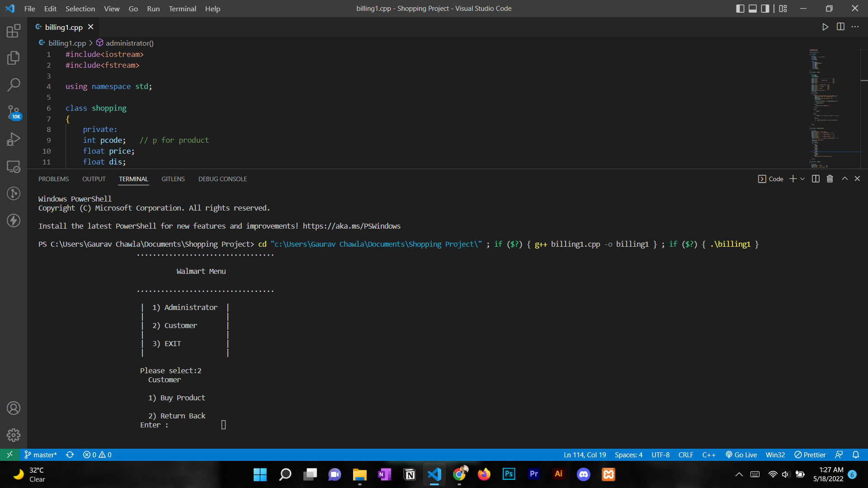Open Photoshop from the taskbar

point(509,474)
